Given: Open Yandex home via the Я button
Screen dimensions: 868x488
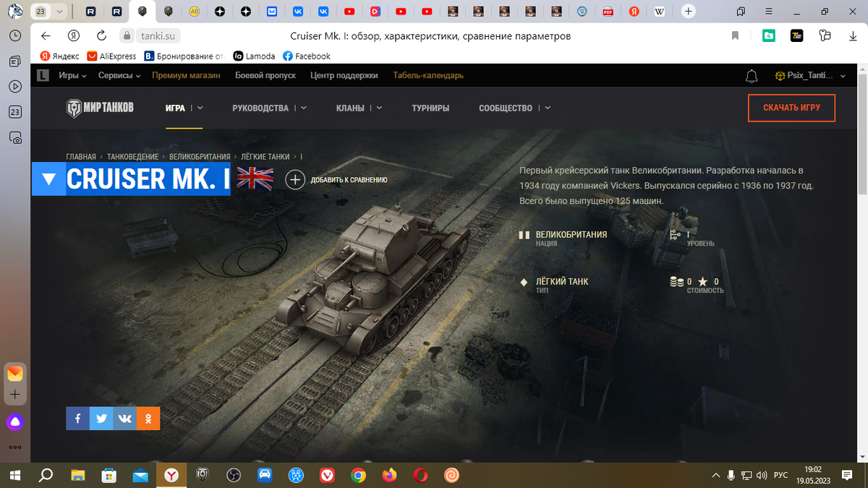Looking at the screenshot, I should (73, 35).
